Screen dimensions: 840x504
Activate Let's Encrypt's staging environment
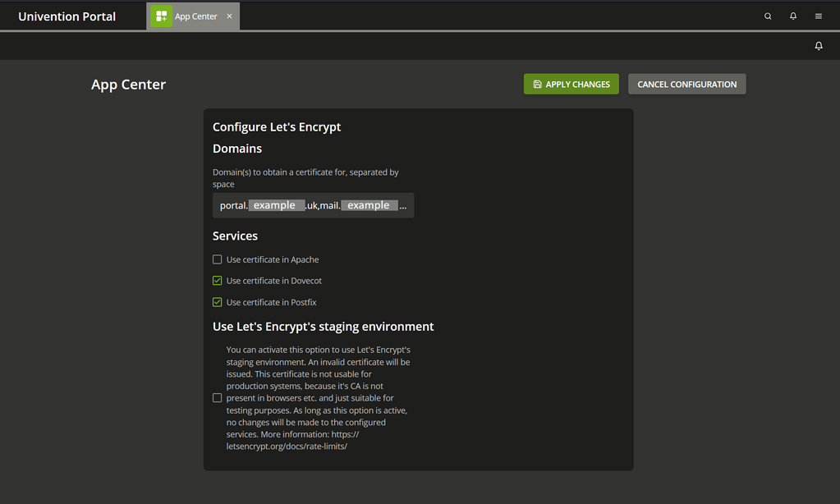[x=217, y=397]
